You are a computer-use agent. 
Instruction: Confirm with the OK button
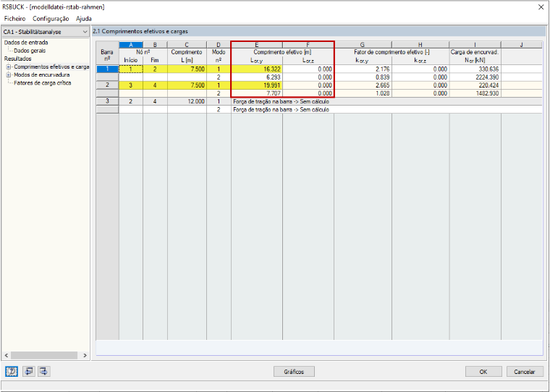(483, 372)
